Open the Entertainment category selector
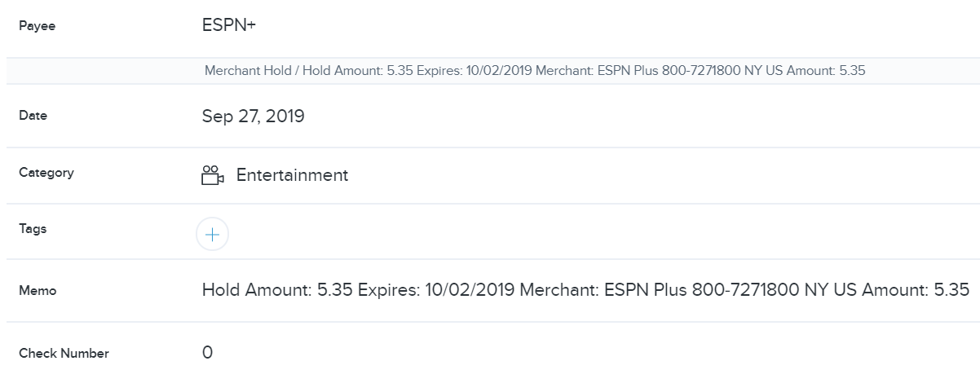The height and width of the screenshot is (383, 980). pos(292,175)
